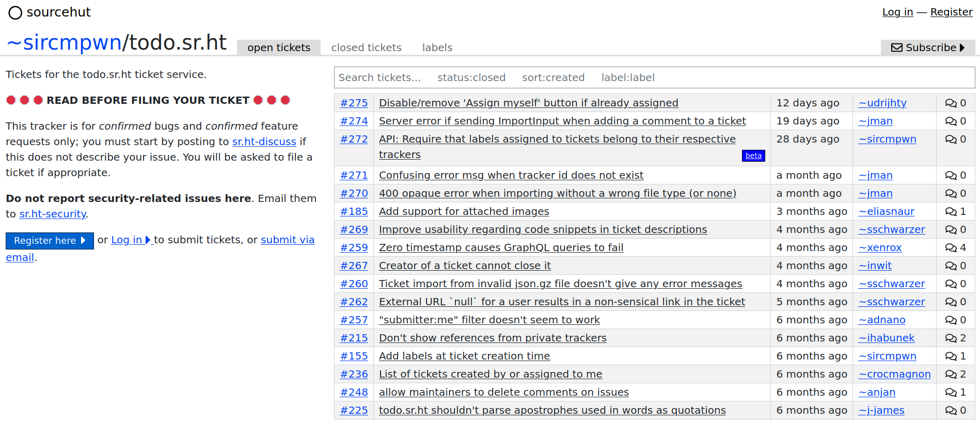Viewport: 980px width, 421px height.
Task: Click comment bubble icon for ticket #267
Action: [951, 266]
